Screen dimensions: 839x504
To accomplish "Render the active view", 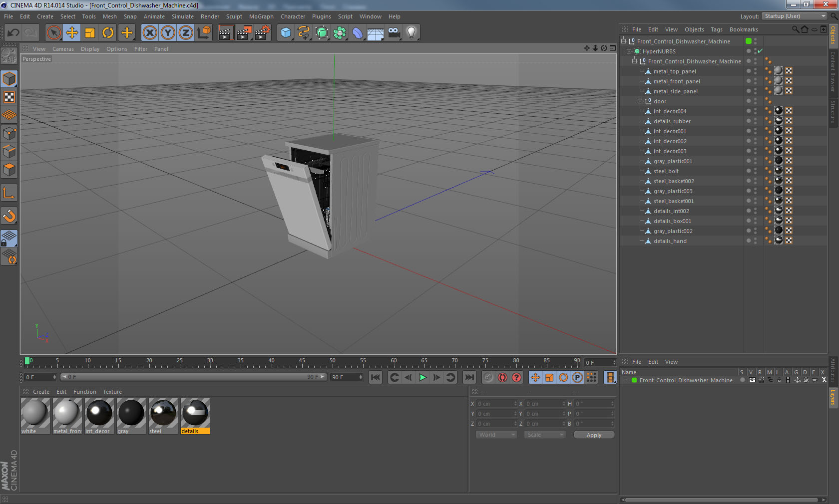I will point(226,33).
